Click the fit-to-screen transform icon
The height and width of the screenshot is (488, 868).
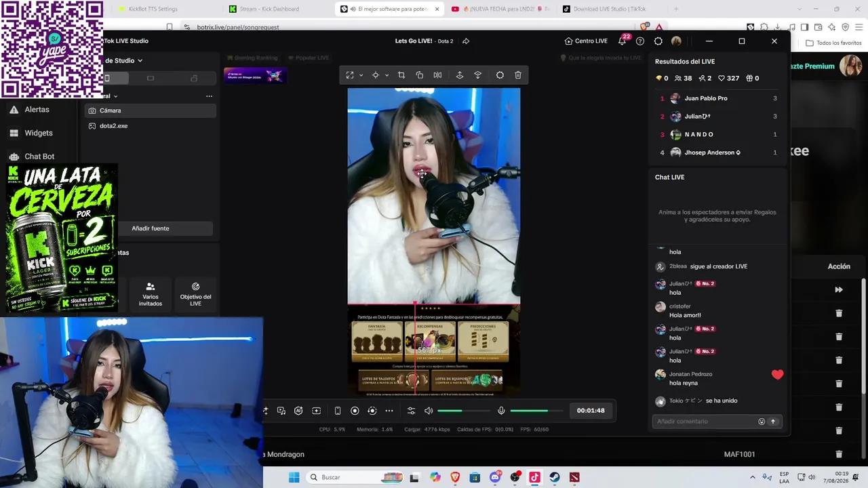click(x=350, y=75)
